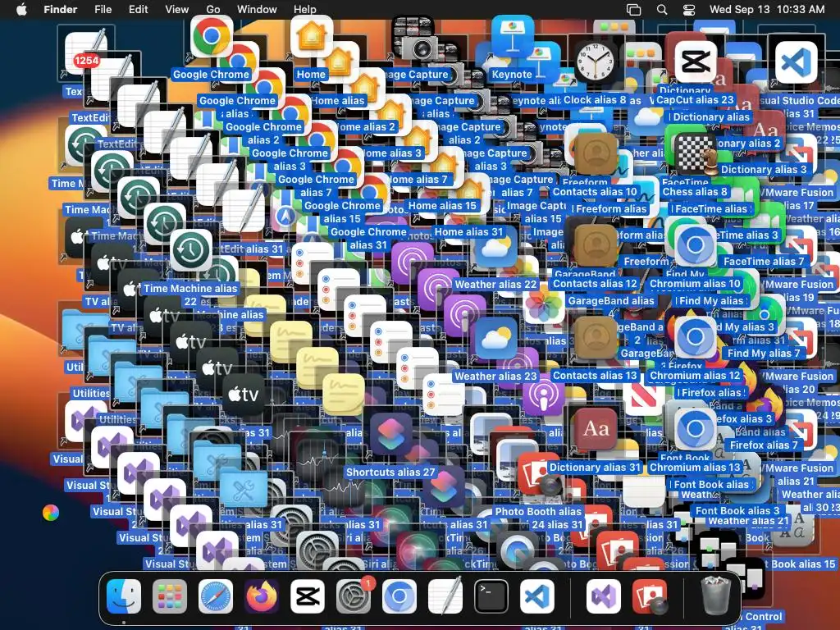
Task: Select the 'Home alias 15' label
Action: [442, 206]
